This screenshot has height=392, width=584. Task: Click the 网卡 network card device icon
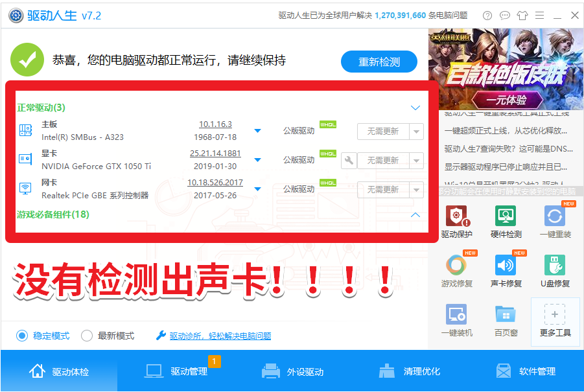pyautogui.click(x=25, y=189)
